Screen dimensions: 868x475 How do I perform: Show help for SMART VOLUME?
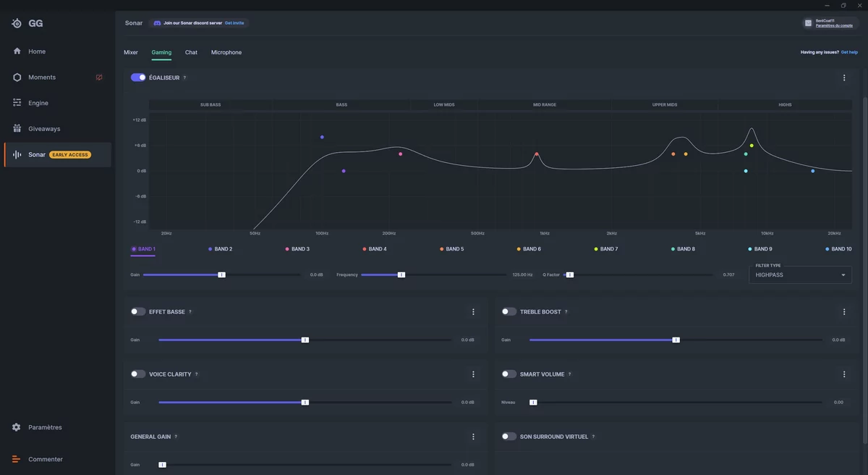click(x=570, y=374)
